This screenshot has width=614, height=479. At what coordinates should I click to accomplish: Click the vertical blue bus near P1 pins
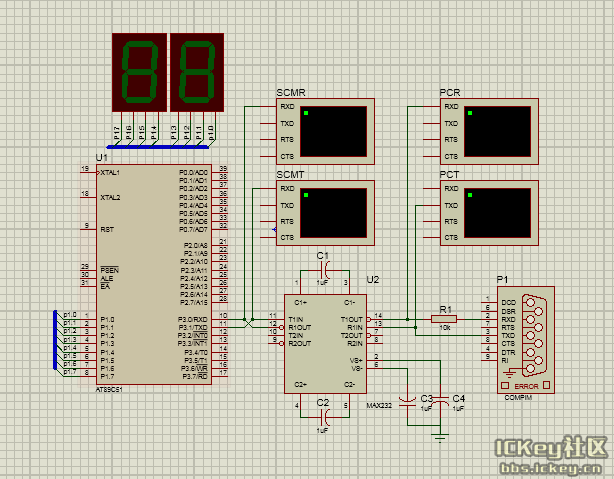55,340
